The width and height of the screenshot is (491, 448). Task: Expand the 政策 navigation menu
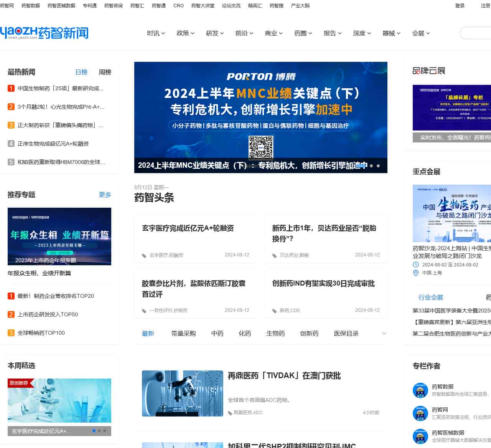click(x=186, y=33)
